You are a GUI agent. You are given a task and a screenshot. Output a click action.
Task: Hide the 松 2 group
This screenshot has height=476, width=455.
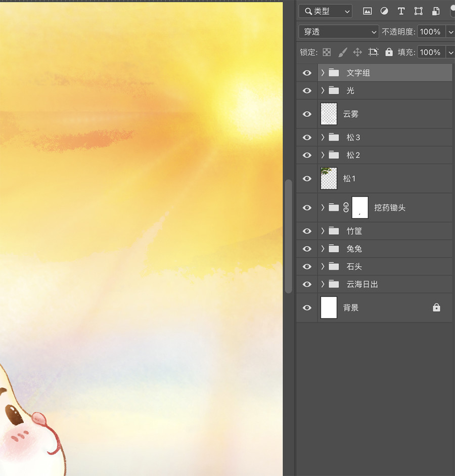pyautogui.click(x=307, y=155)
